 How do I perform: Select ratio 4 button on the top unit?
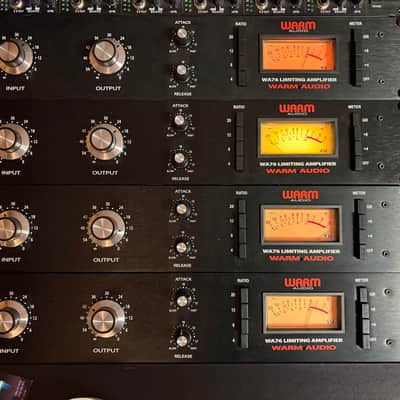coord(243,79)
